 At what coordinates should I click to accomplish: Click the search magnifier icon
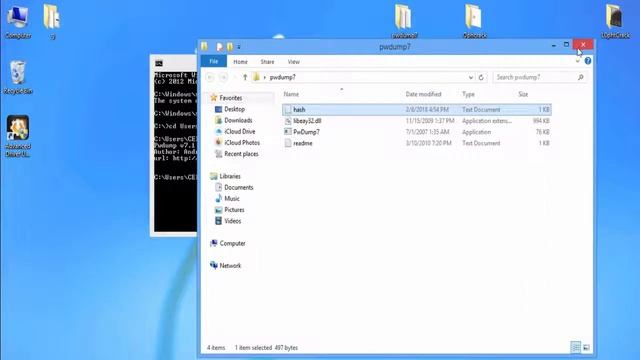pyautogui.click(x=580, y=77)
